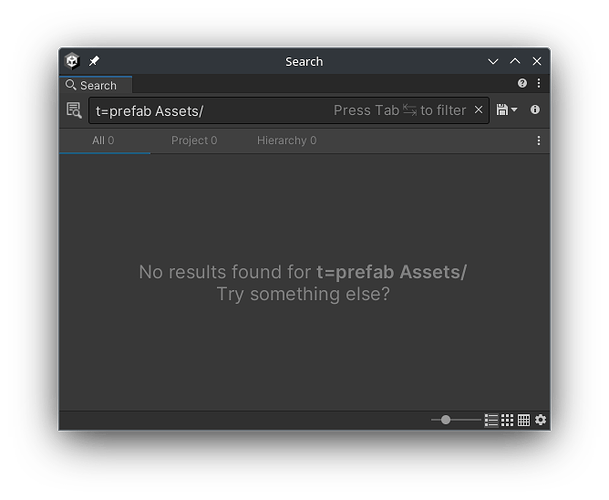609x500 pixels.
Task: Adjust the result icon size slider
Action: tap(446, 420)
